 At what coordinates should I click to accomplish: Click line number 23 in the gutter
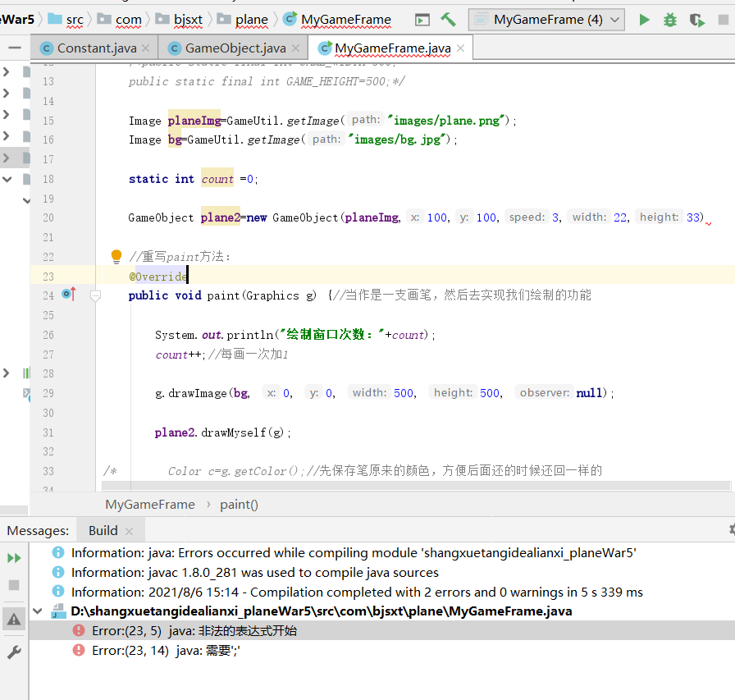[48, 277]
